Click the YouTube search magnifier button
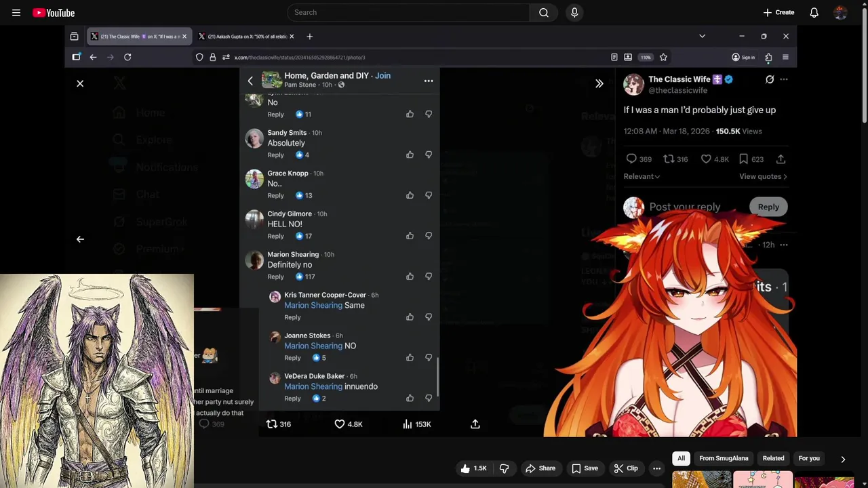 544,12
